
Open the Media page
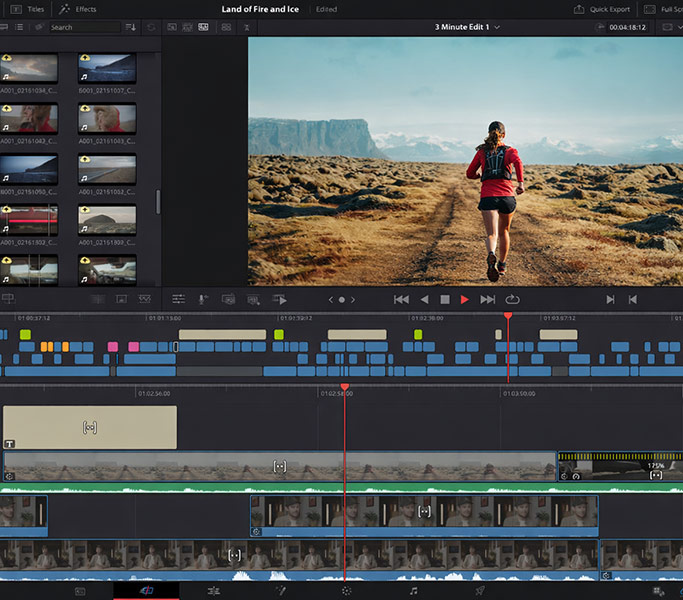(x=80, y=591)
